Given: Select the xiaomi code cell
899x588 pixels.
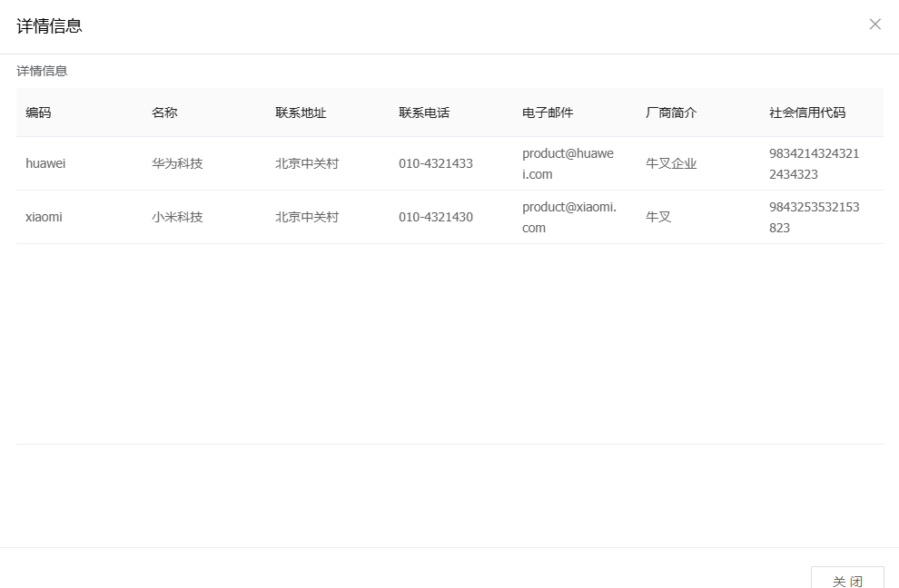Looking at the screenshot, I should (44, 217).
